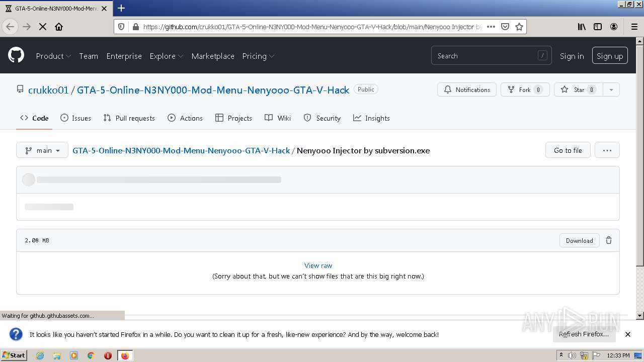Open the Firefox account menu

click(614, 27)
